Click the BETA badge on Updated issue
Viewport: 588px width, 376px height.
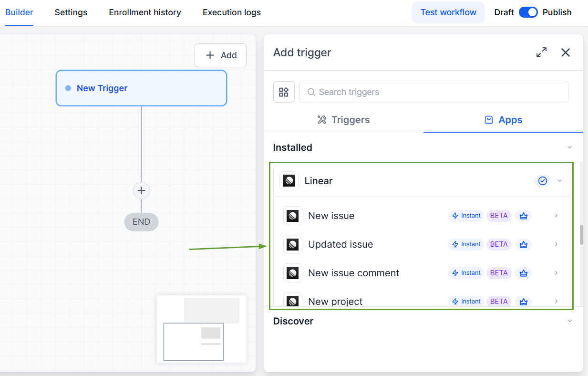(x=499, y=244)
